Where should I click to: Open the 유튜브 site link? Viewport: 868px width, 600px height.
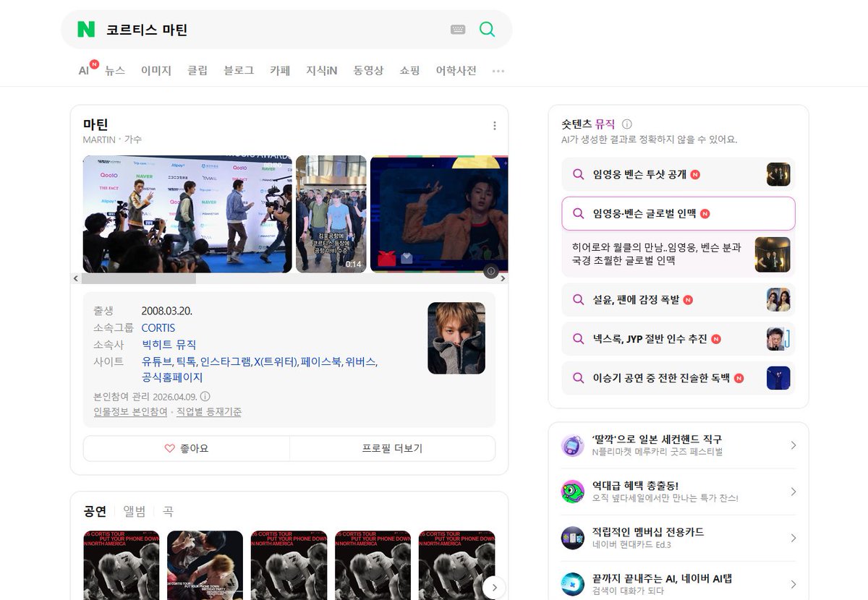[x=157, y=361]
